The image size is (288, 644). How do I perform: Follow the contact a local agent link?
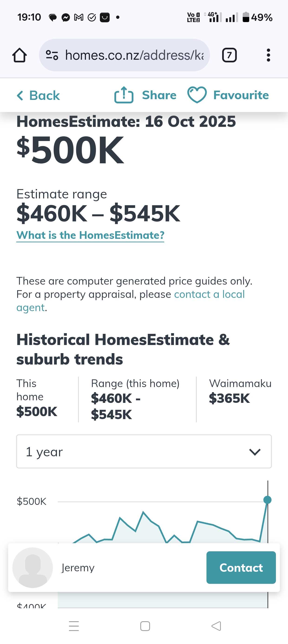(x=209, y=295)
